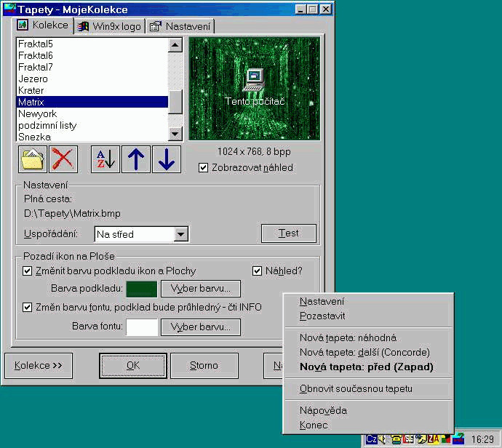
Task: Click the OK button
Action: coord(133,365)
